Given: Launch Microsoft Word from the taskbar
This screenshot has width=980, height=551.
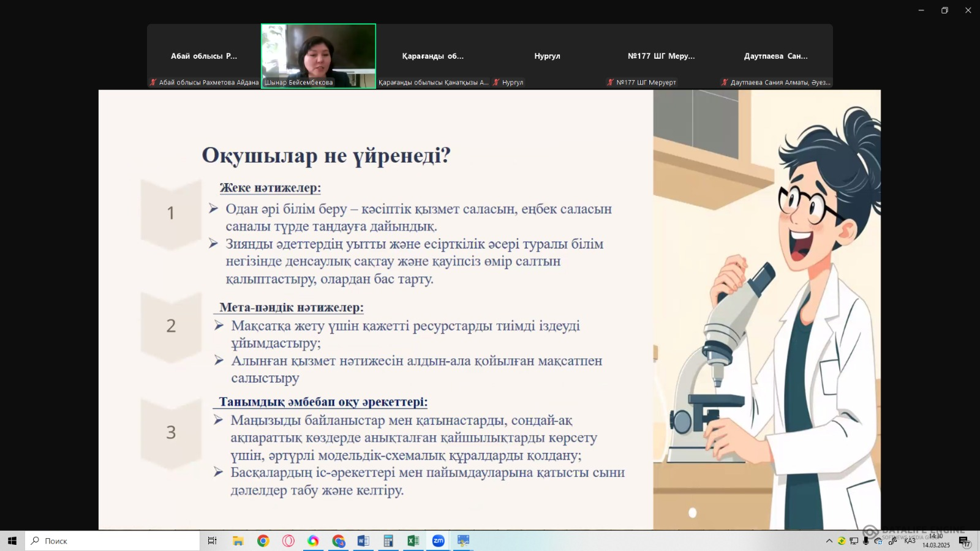Looking at the screenshot, I should point(363,541).
